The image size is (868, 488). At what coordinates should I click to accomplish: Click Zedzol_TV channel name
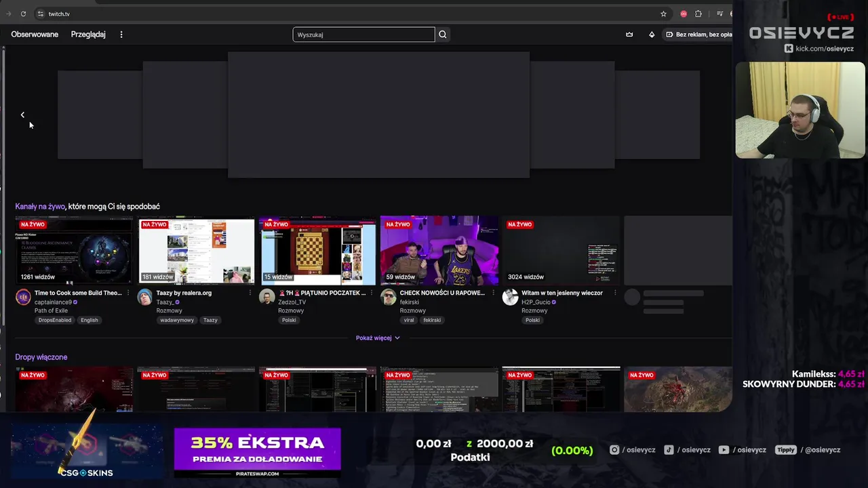[x=292, y=302]
